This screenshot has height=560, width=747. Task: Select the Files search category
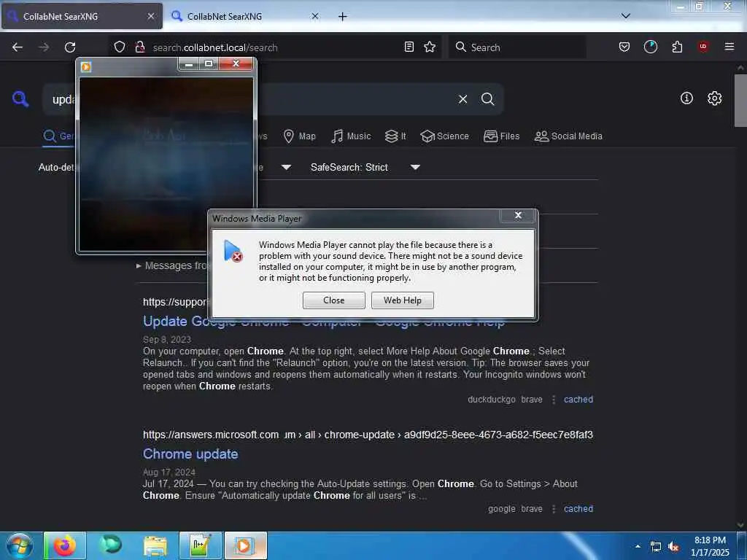click(x=502, y=136)
